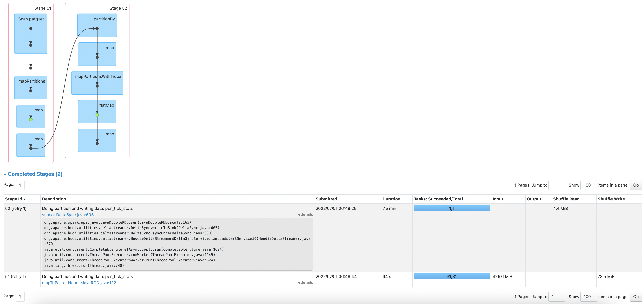Click the mapPartitionsWithIndex node

pos(97,83)
